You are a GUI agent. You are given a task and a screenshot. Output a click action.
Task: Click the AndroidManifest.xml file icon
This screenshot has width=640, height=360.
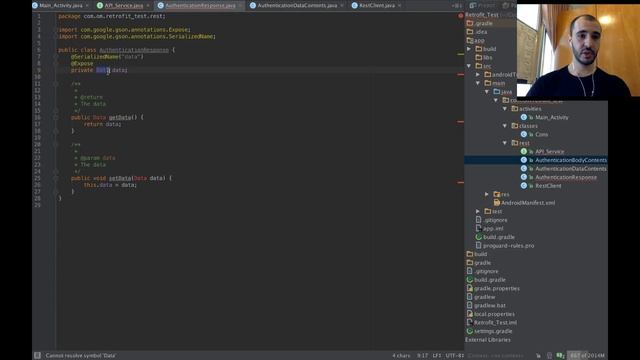(x=497, y=202)
